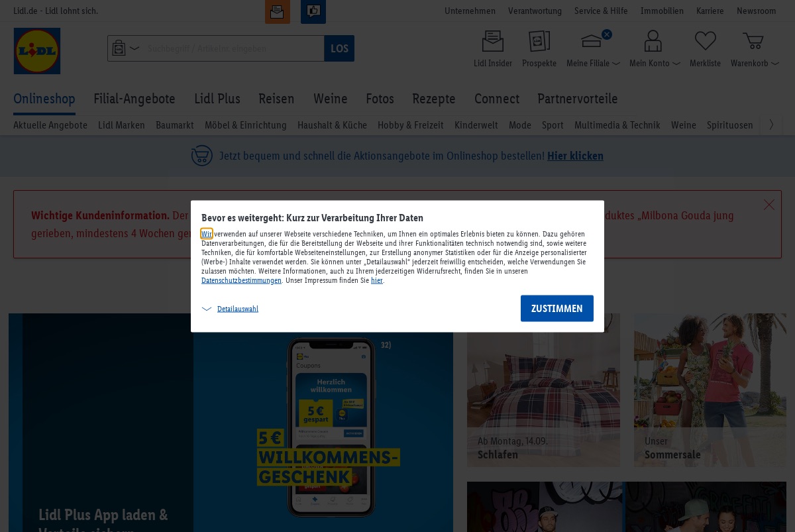This screenshot has width=795, height=532.
Task: Open the Mein Konto person icon
Action: [x=653, y=41]
